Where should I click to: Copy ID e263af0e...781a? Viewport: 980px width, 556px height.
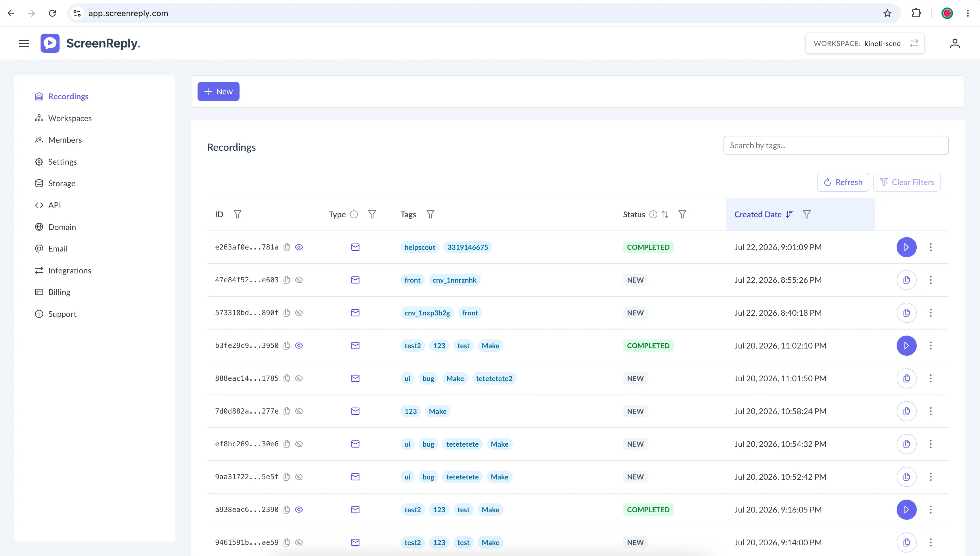(287, 247)
